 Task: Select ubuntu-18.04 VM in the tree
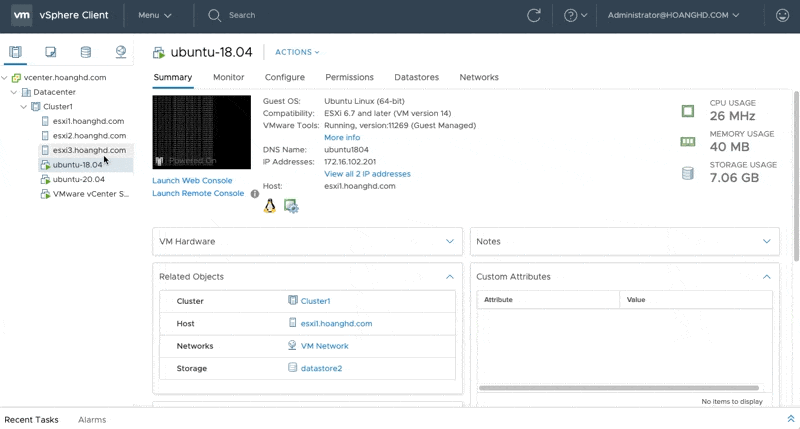click(x=78, y=165)
